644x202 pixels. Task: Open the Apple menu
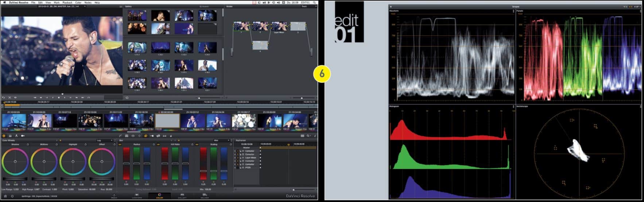[x=5, y=3]
